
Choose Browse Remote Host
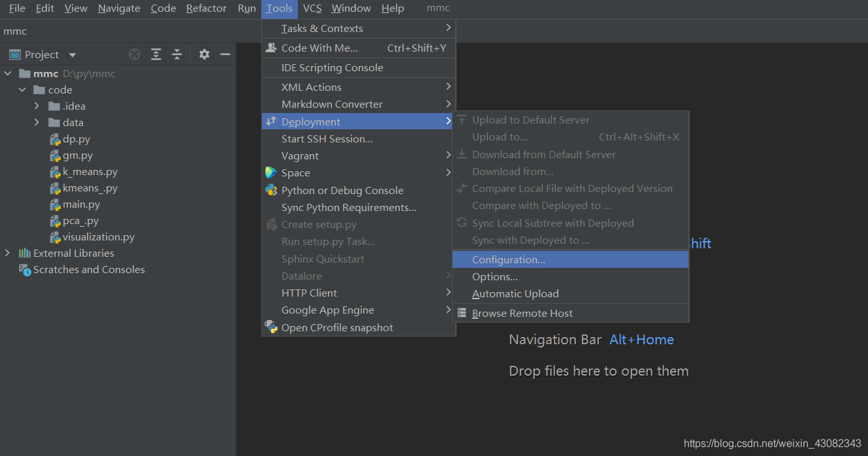[x=571, y=314]
